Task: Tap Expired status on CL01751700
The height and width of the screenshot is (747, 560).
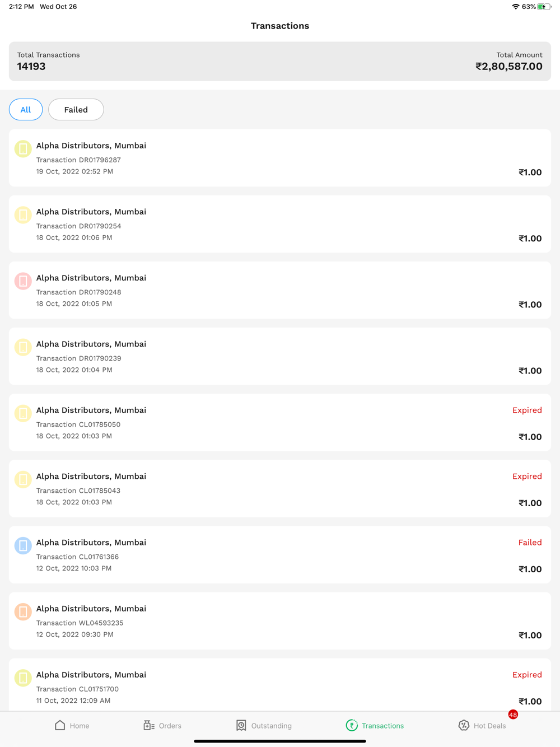Action: [x=527, y=674]
